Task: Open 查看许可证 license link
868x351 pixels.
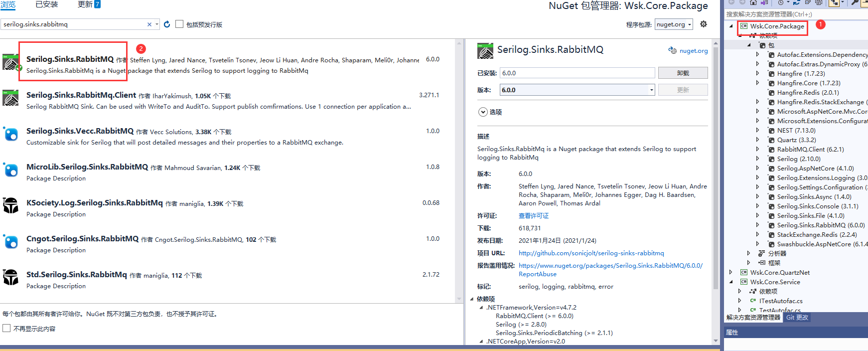Action: pyautogui.click(x=534, y=216)
